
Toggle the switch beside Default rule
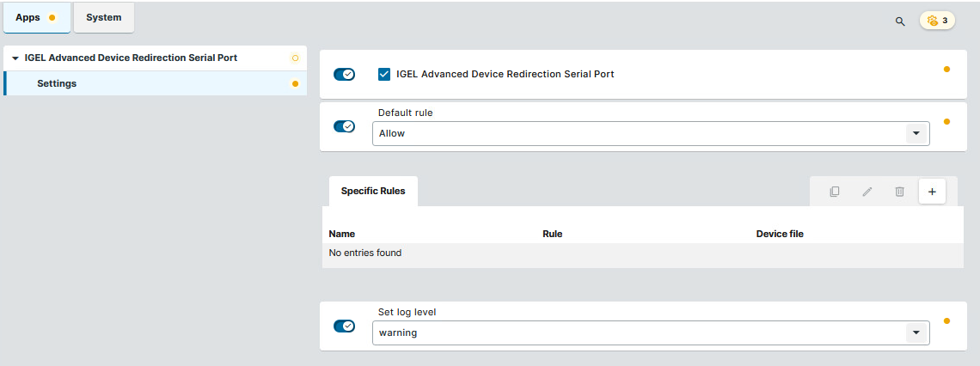point(344,127)
